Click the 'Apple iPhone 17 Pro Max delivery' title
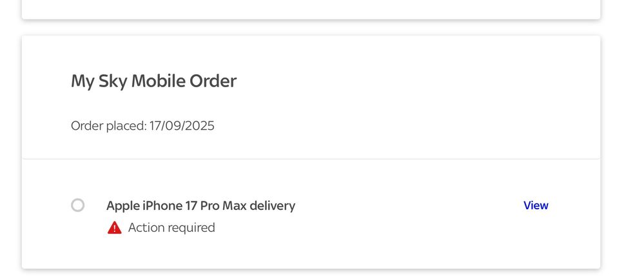Image resolution: width=644 pixels, height=277 pixels. [x=201, y=205]
